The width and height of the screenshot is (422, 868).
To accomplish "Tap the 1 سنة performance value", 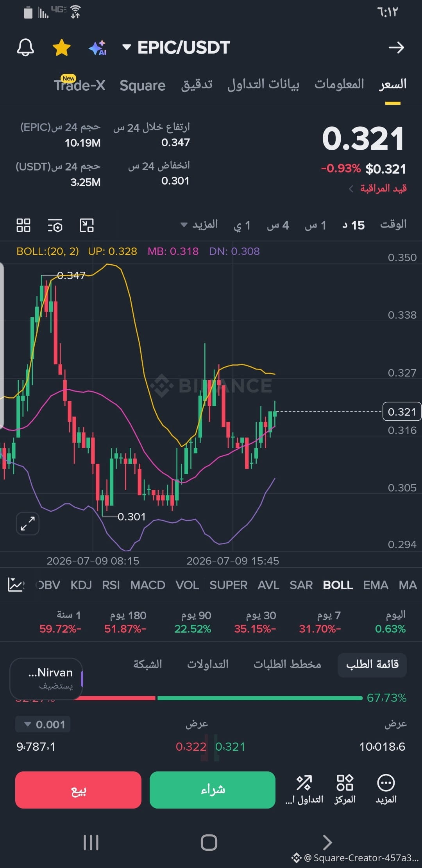I will click(61, 629).
